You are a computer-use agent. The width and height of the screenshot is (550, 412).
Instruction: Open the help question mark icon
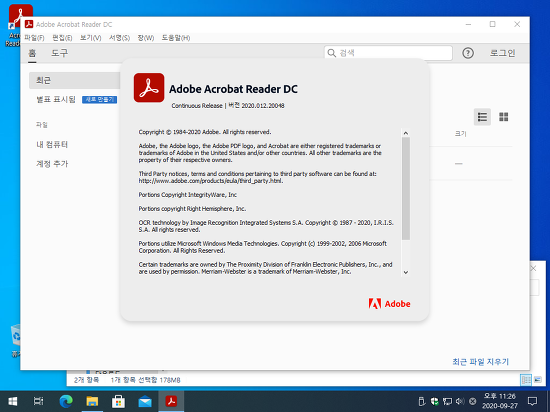click(468, 53)
